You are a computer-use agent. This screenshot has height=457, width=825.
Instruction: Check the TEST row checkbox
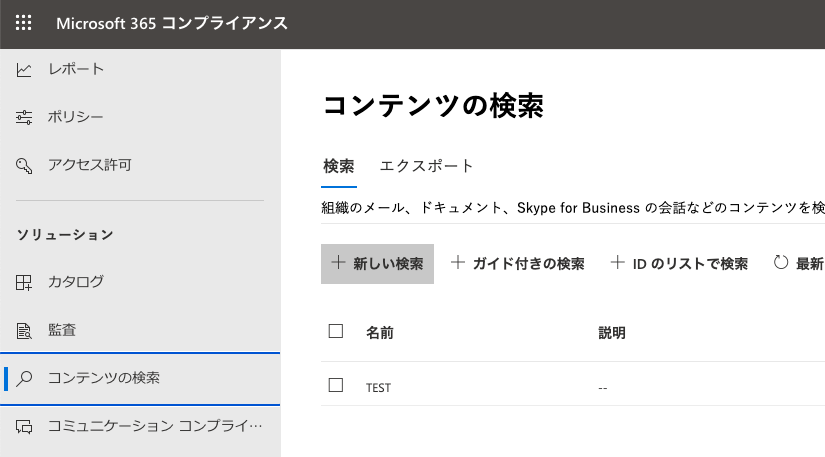pyautogui.click(x=336, y=385)
